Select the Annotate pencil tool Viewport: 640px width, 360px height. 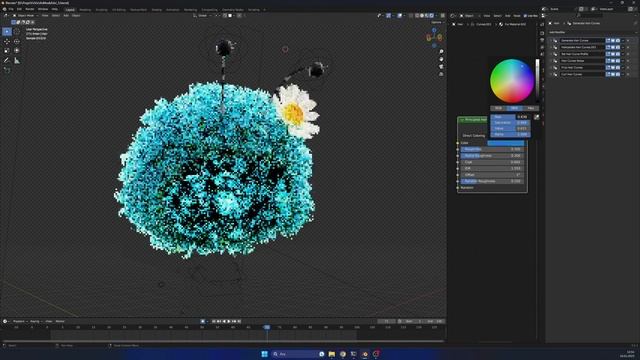point(7,60)
